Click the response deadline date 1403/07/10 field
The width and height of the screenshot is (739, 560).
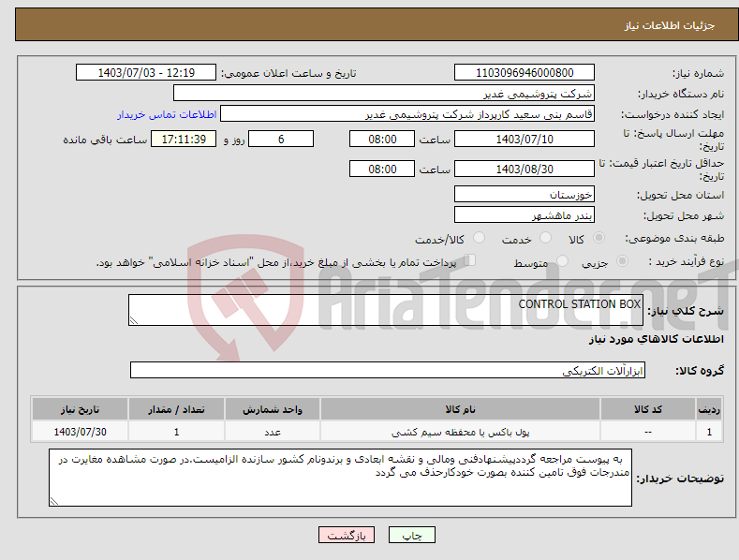[525, 139]
